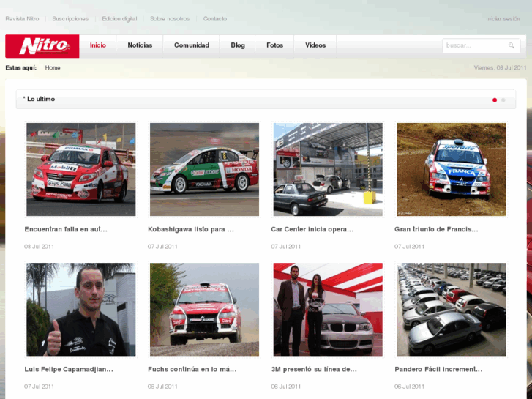Select the second gray carousel dot

[x=503, y=100]
